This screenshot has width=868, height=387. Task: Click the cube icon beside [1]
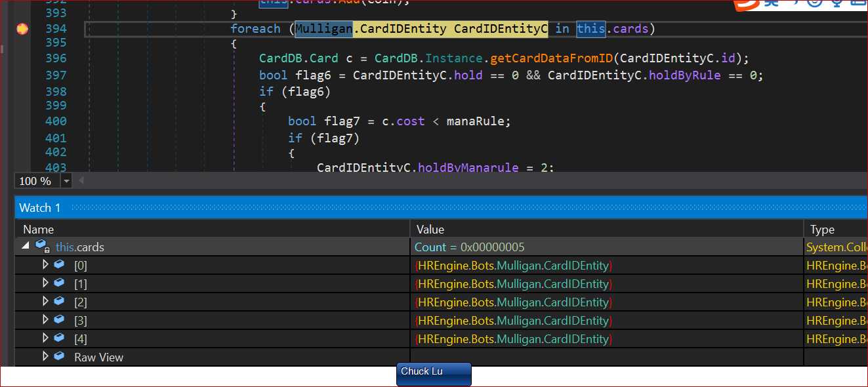click(59, 283)
